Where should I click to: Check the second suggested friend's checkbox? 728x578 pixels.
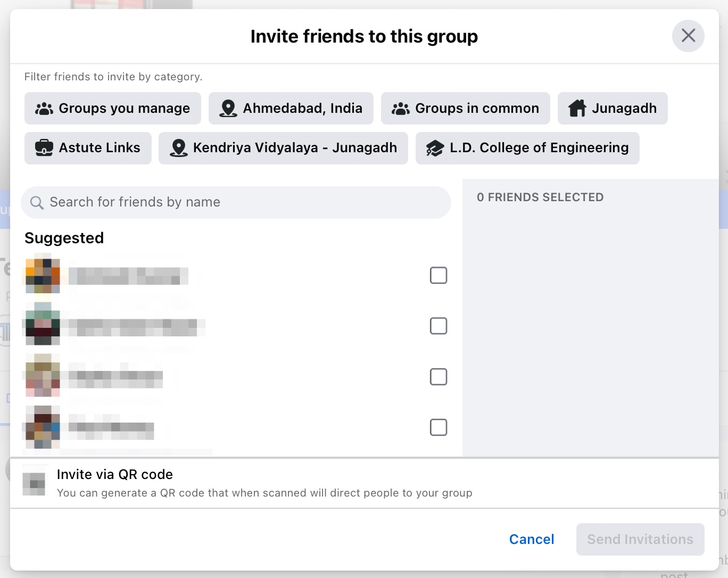439,326
